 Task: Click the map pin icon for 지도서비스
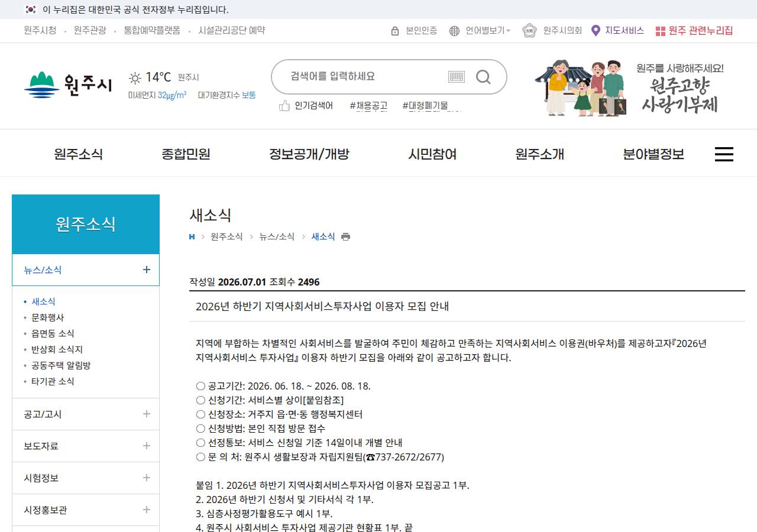(596, 31)
